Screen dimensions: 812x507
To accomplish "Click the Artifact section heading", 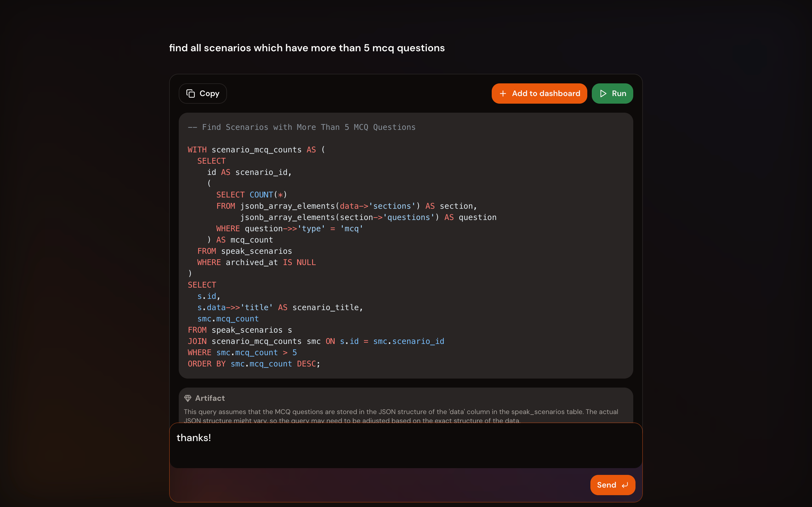I will [210, 398].
